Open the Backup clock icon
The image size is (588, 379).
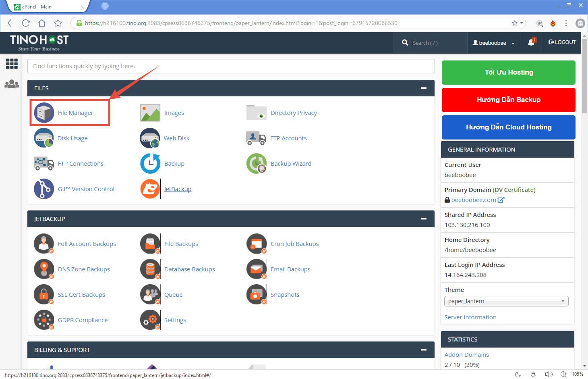pyautogui.click(x=150, y=163)
